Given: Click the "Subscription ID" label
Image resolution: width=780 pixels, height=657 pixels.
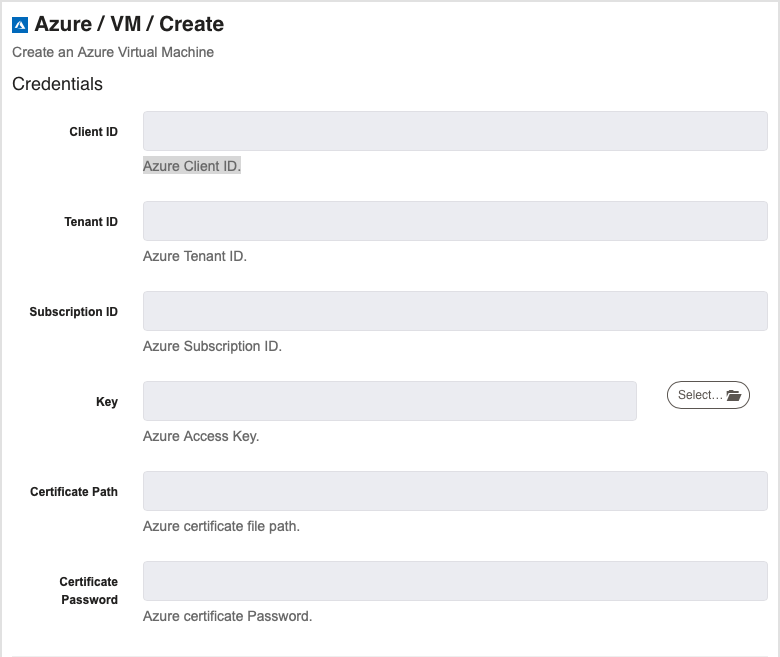Looking at the screenshot, I should [x=74, y=312].
